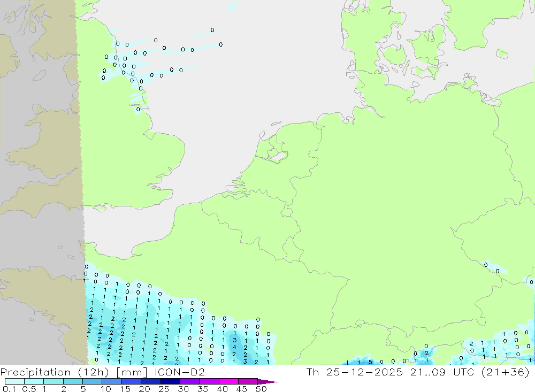The width and height of the screenshot is (535, 392).
Task: Click the '[mm]' unit label
Action: click(x=132, y=372)
